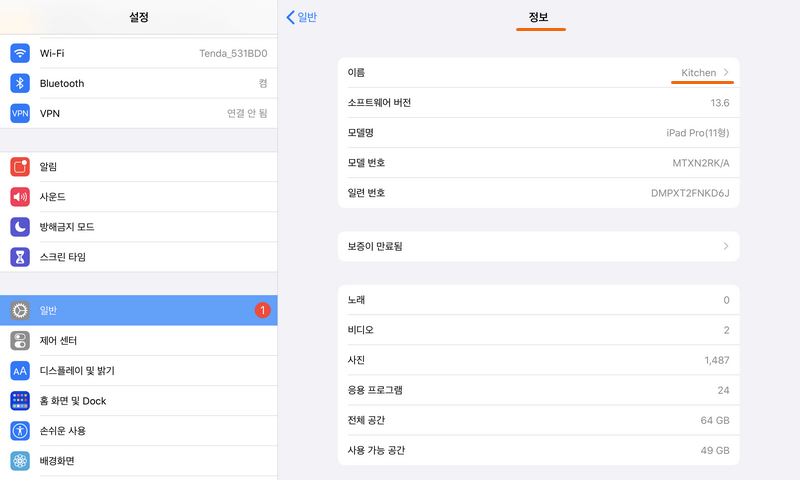
Task: Tap the available space 49 GB
Action: (715, 450)
